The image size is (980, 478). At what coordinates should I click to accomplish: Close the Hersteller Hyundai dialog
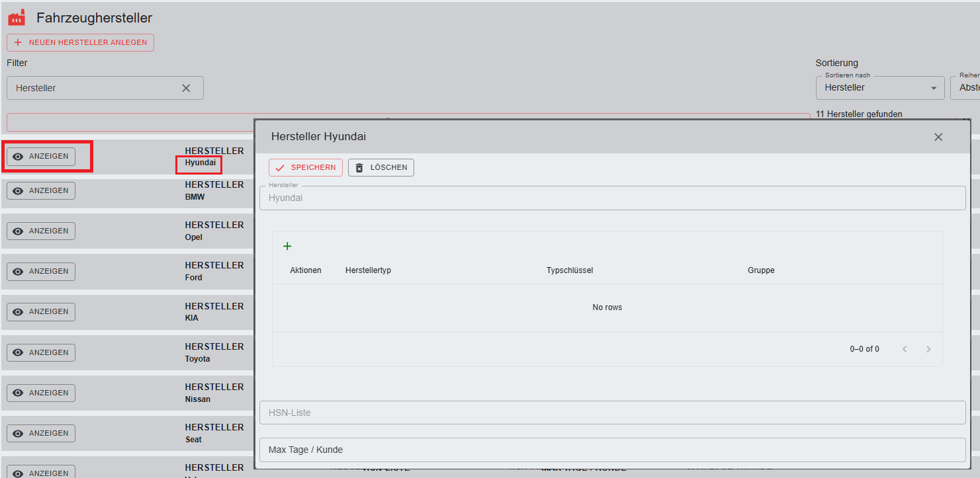(x=938, y=137)
